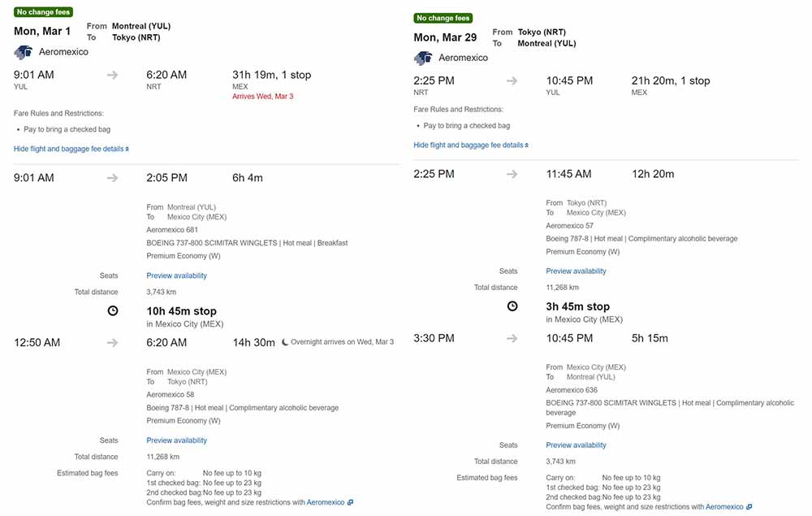The width and height of the screenshot is (812, 516).
Task: Click external-link icon after Aeromexico under Mar 1 bag fees
Action: [350, 502]
